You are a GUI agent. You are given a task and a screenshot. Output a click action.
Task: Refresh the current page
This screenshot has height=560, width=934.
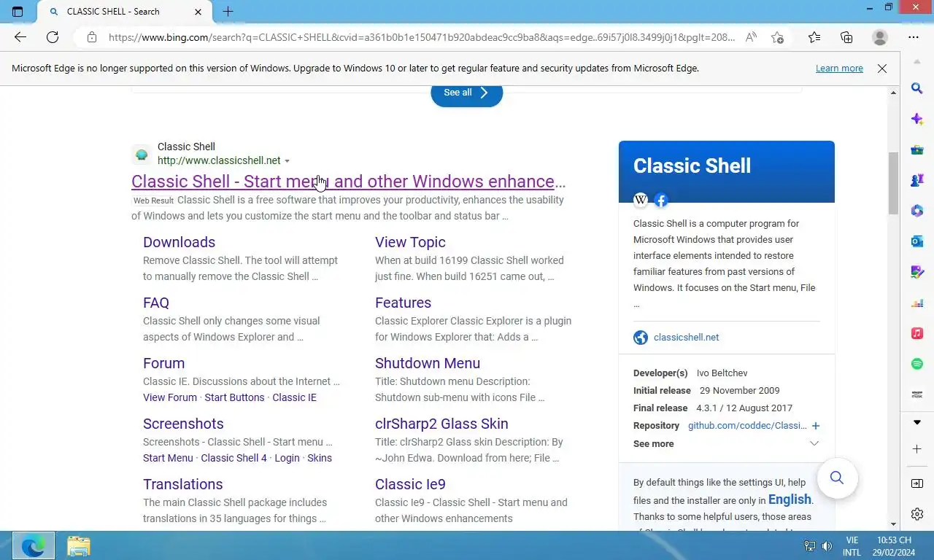pyautogui.click(x=53, y=37)
